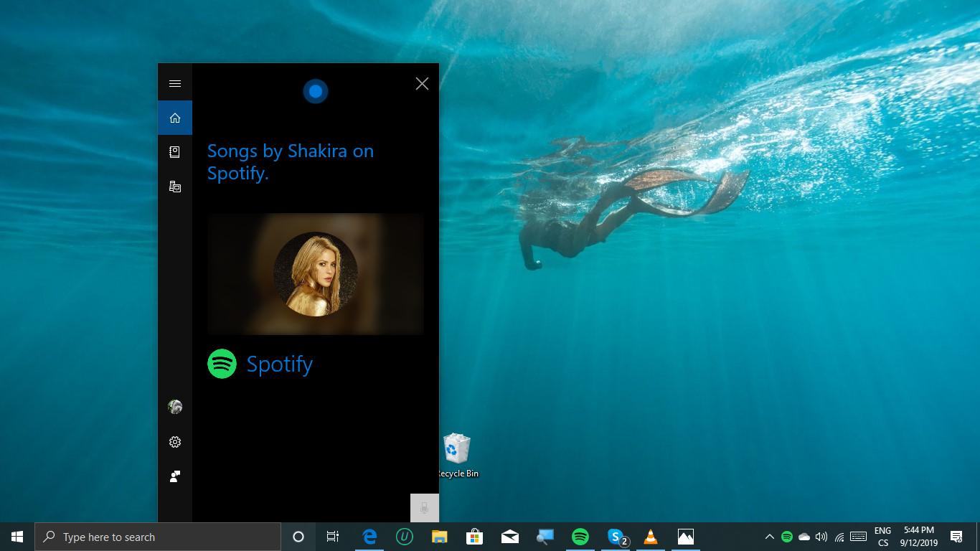Click the microphone button in Cortana
This screenshot has height=551, width=980.
(x=425, y=508)
